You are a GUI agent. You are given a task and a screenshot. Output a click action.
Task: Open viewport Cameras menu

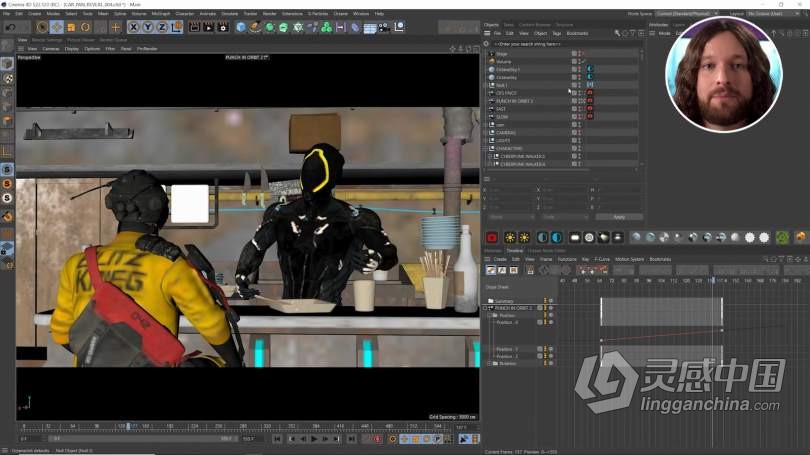[51, 49]
